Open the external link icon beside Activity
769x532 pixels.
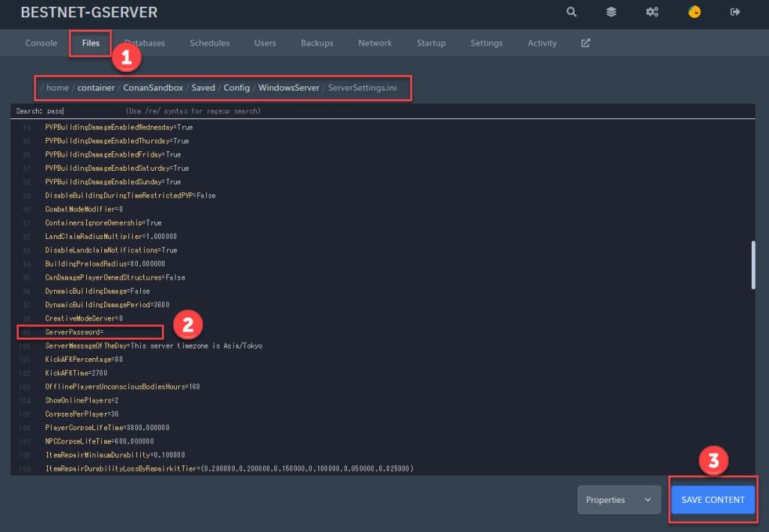(x=585, y=43)
